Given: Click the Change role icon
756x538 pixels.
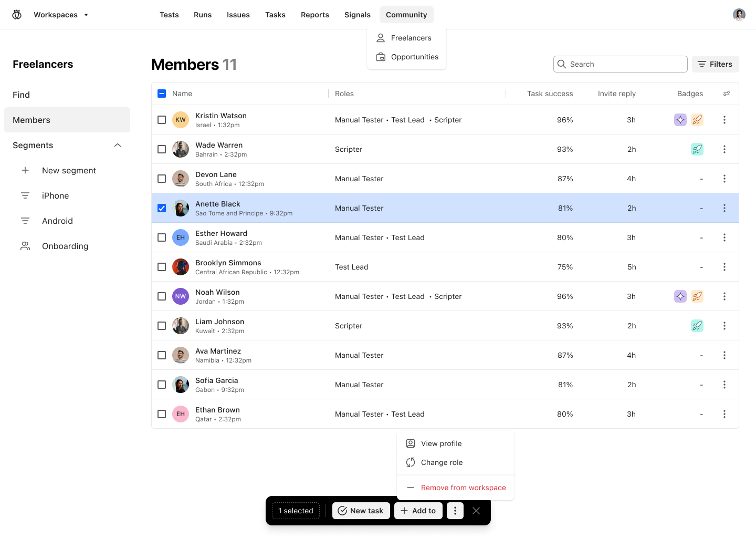Looking at the screenshot, I should [410, 462].
